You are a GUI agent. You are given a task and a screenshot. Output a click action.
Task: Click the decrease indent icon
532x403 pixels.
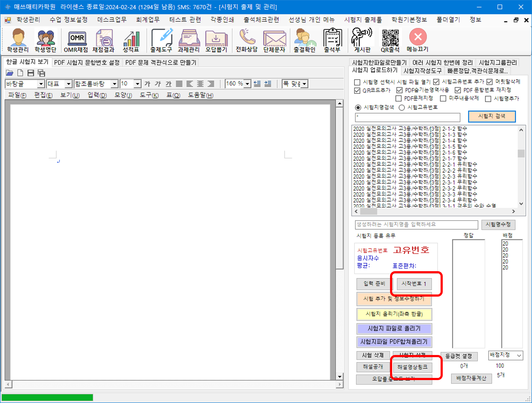click(257, 84)
